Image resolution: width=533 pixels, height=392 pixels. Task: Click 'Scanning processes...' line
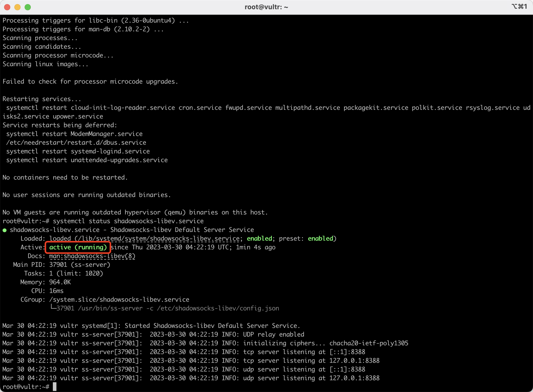point(40,38)
